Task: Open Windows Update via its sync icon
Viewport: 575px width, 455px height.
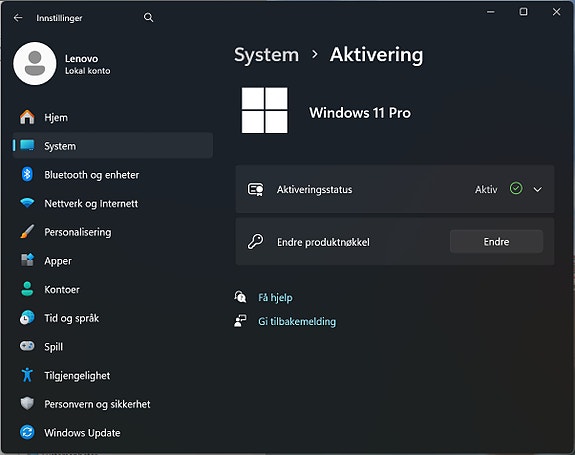Action: [27, 432]
